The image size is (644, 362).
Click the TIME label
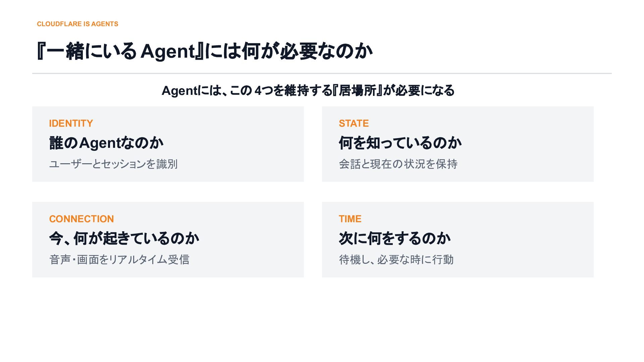click(x=350, y=219)
